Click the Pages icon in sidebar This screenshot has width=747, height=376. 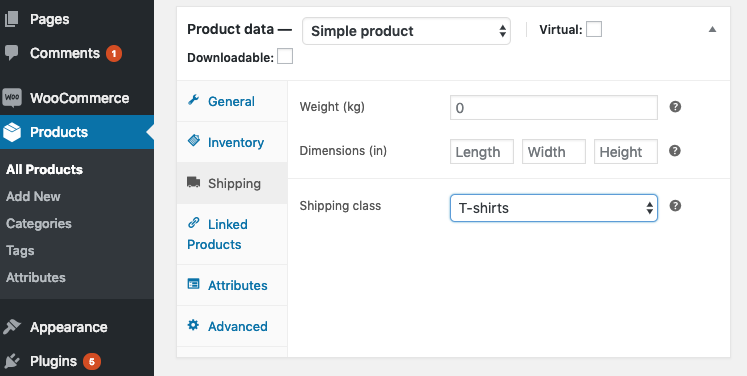pos(11,19)
